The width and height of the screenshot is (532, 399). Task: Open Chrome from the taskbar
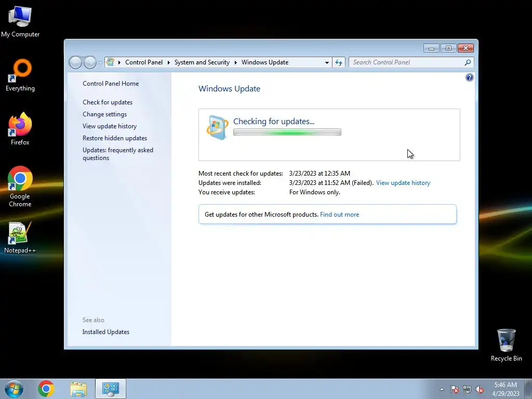46,389
